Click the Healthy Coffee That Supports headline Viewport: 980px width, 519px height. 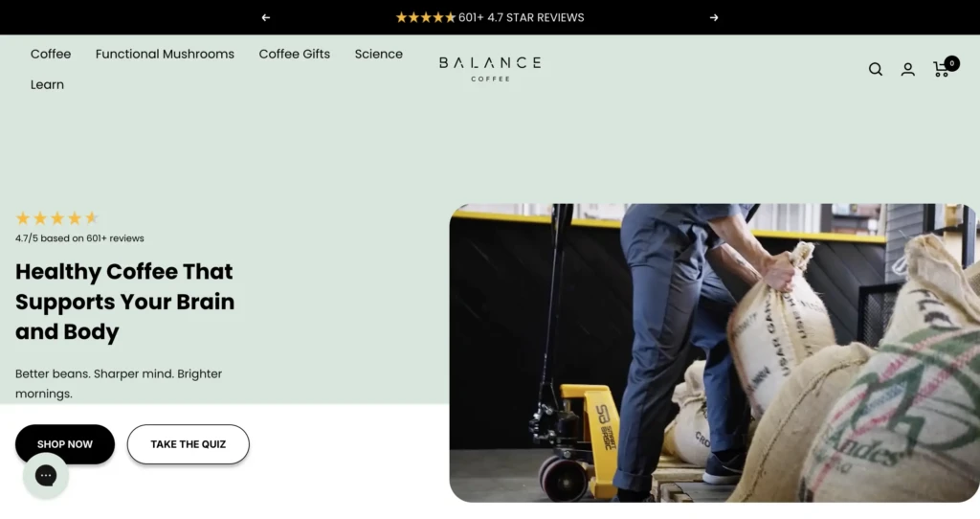click(x=125, y=302)
